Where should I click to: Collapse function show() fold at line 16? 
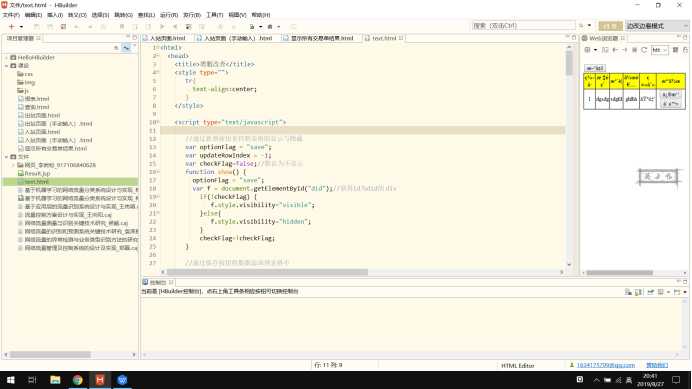click(158, 172)
